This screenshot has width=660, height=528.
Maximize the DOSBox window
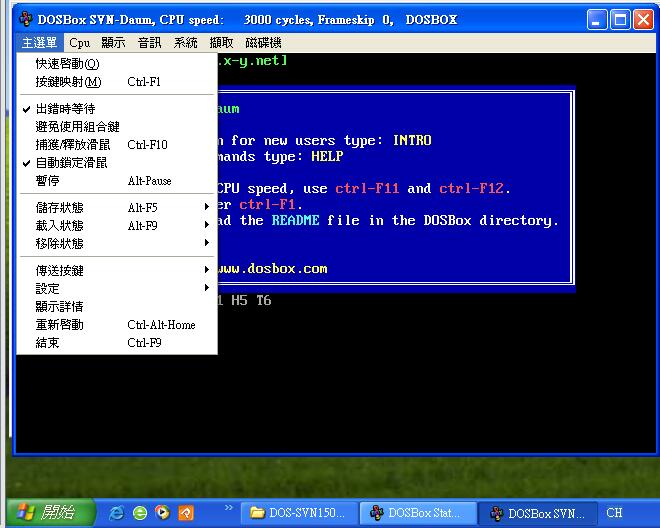(x=620, y=20)
